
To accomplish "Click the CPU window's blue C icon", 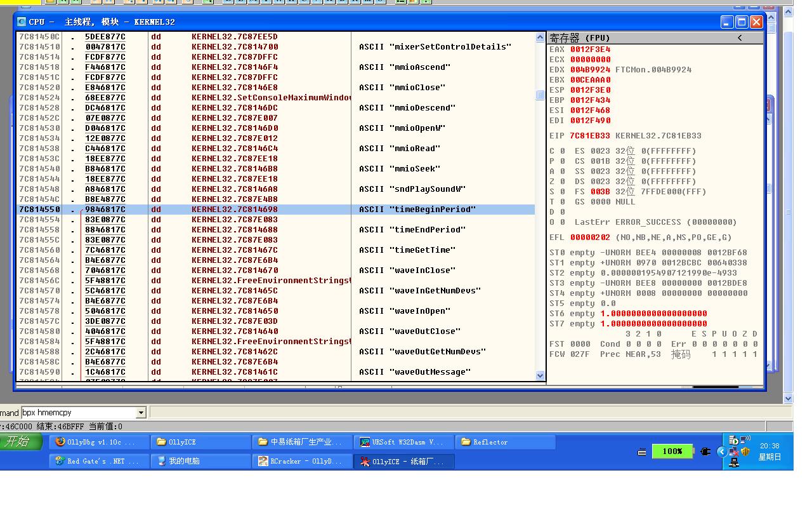I will 22,22.
